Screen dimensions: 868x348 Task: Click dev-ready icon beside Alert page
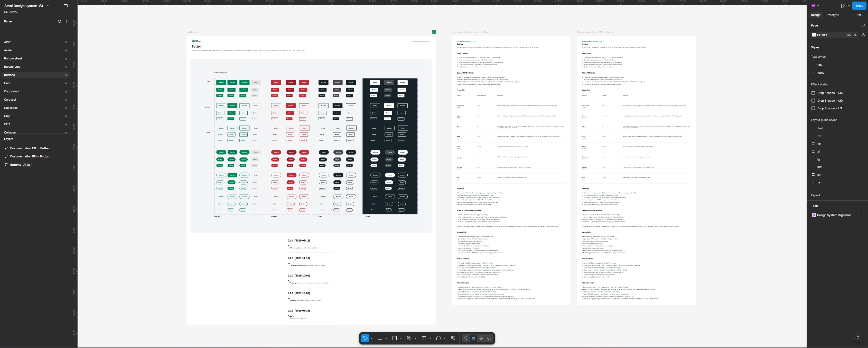point(67,42)
